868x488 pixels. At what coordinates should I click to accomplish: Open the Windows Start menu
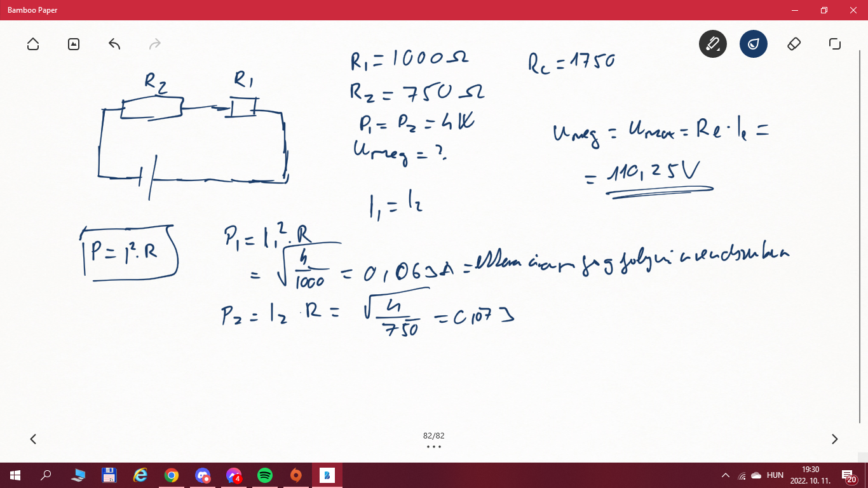[15, 475]
